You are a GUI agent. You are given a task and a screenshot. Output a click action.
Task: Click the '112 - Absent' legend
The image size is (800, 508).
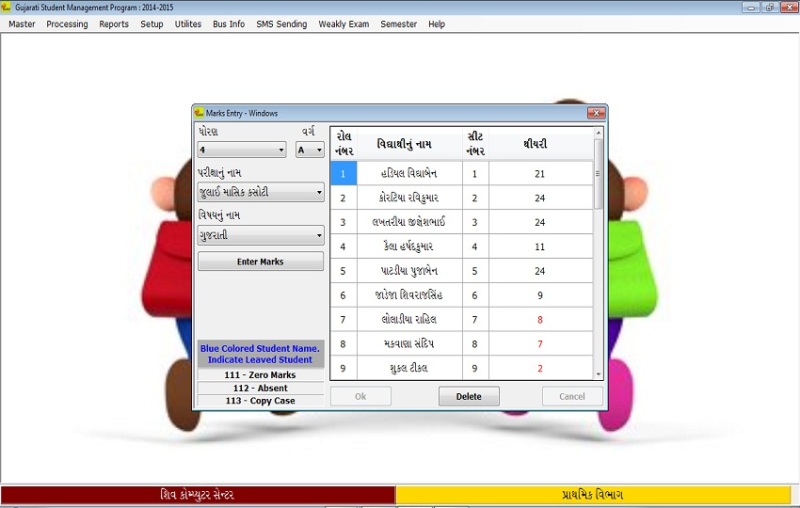260,388
